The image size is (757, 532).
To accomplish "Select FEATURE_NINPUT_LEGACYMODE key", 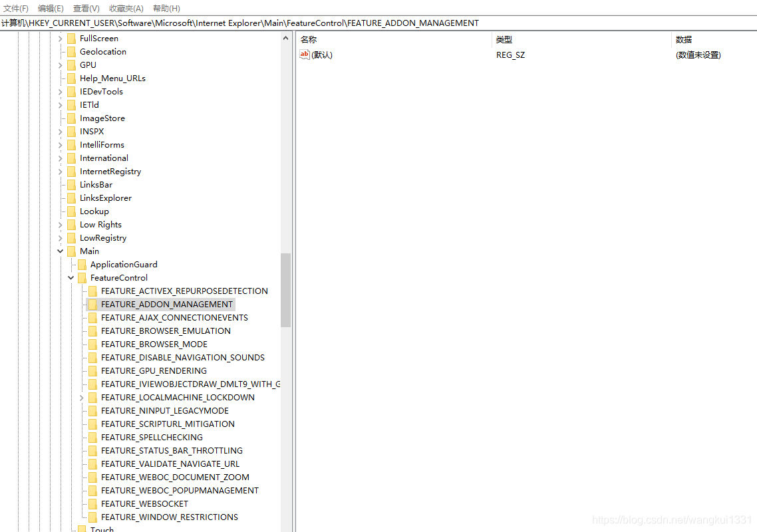I will pyautogui.click(x=164, y=411).
